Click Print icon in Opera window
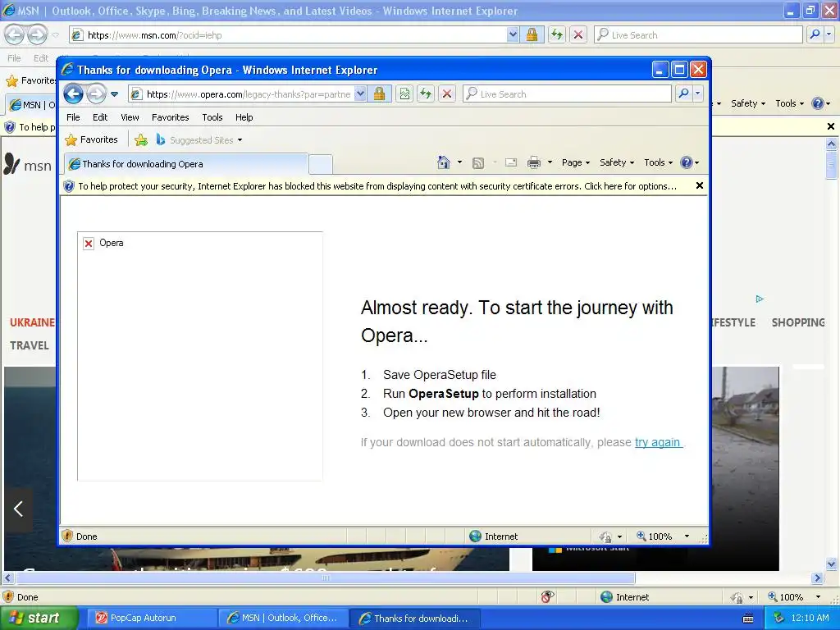Screen dimensions: 840x630 [534, 162]
